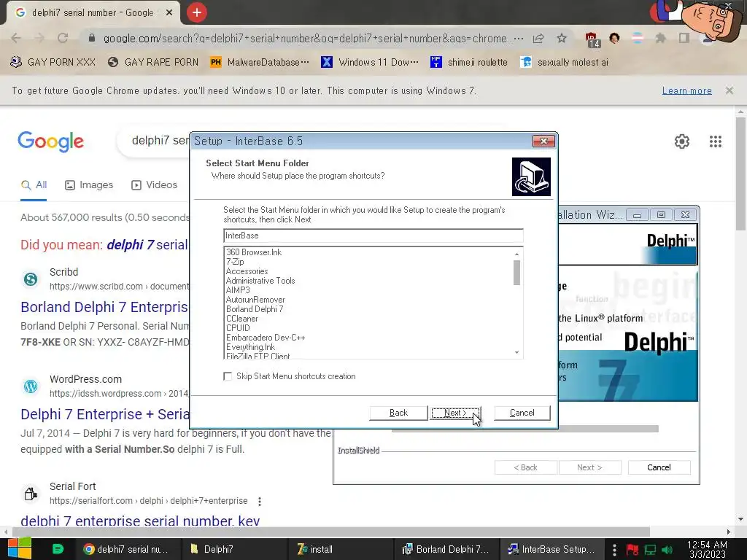Click the page's horizontal scrollbar right arrow
This screenshot has width=747, height=560.
click(x=729, y=532)
